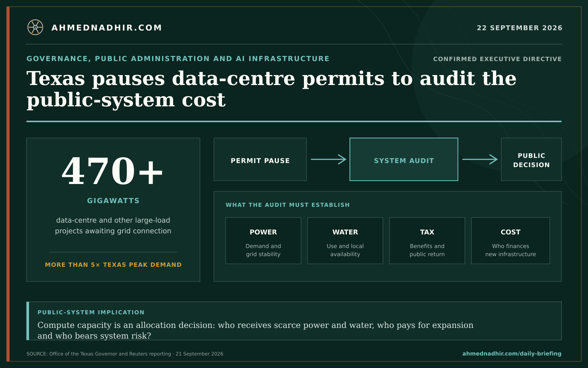
Task: Click the SOURCE line about Texas Governor office
Action: [125, 354]
